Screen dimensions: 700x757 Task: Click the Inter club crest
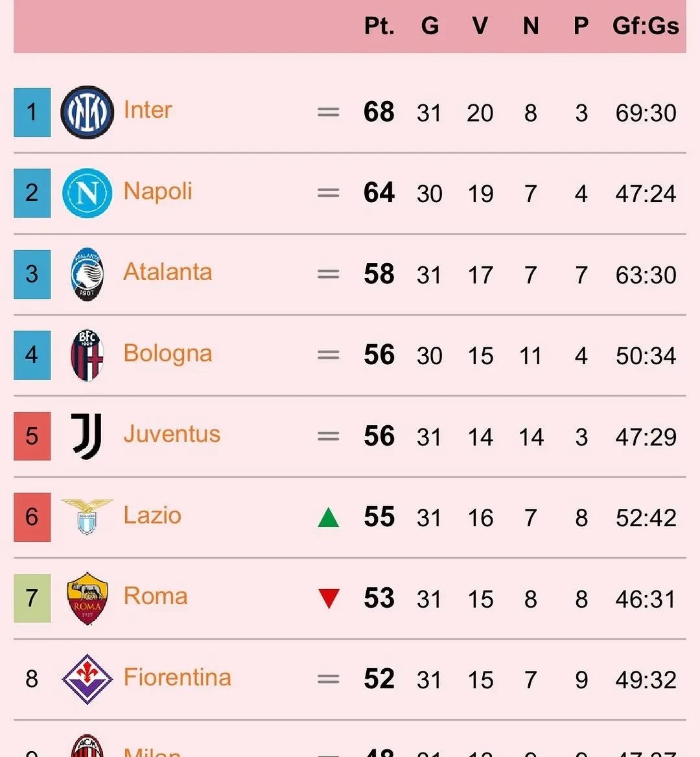(87, 112)
